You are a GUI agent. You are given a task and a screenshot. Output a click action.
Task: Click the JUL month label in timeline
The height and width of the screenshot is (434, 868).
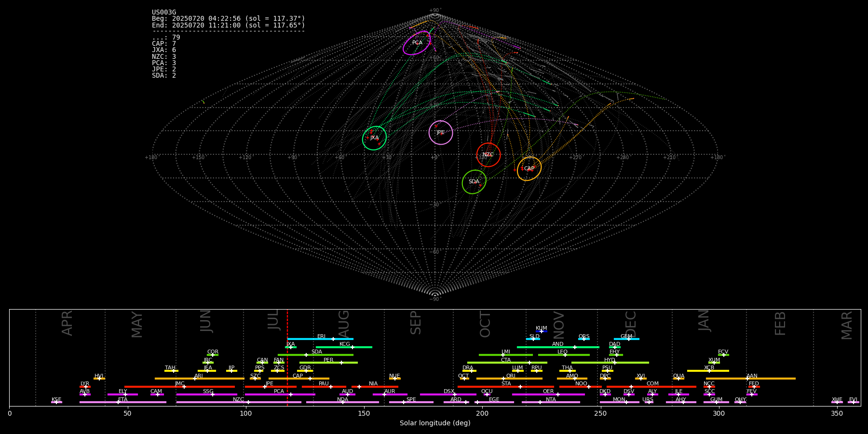tap(273, 320)
